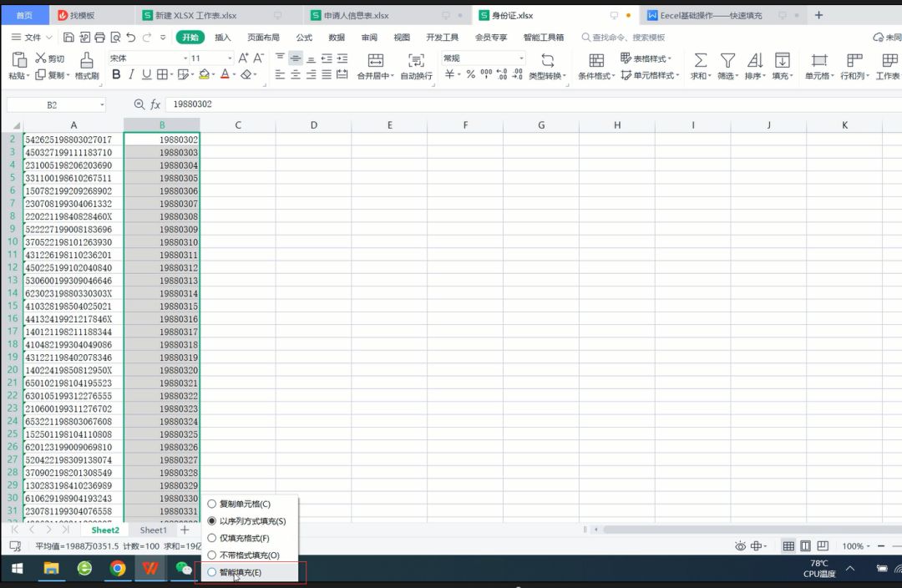Click the Undo arrow in quick toolbar
Viewport: 902px width, 588px height.
[130, 38]
